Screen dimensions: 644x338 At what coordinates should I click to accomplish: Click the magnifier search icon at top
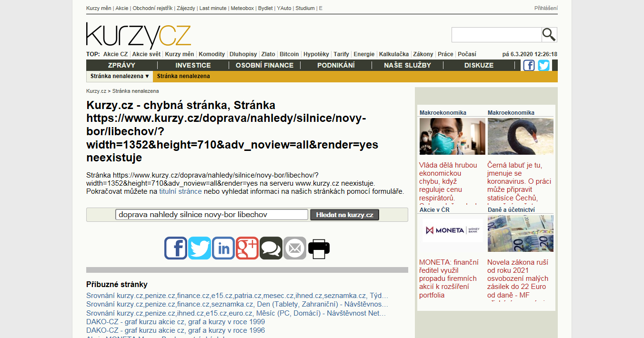(x=549, y=35)
